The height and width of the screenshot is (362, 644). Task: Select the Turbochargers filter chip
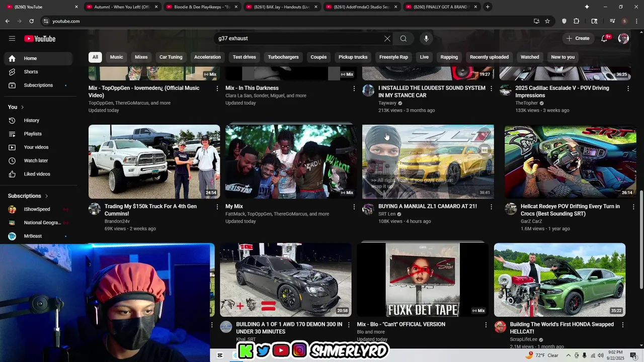click(283, 57)
